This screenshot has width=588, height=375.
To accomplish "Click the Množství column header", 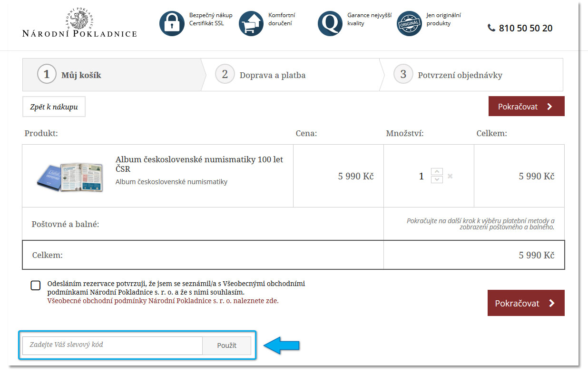I will click(x=405, y=133).
